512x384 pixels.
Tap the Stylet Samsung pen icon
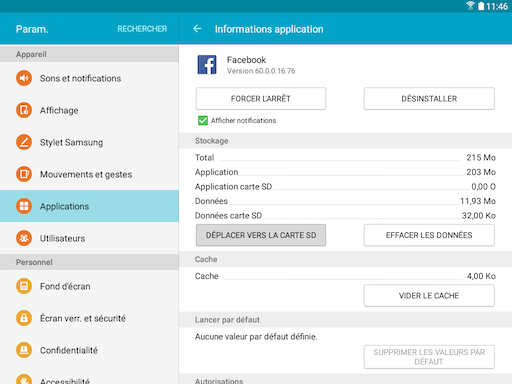tap(24, 142)
